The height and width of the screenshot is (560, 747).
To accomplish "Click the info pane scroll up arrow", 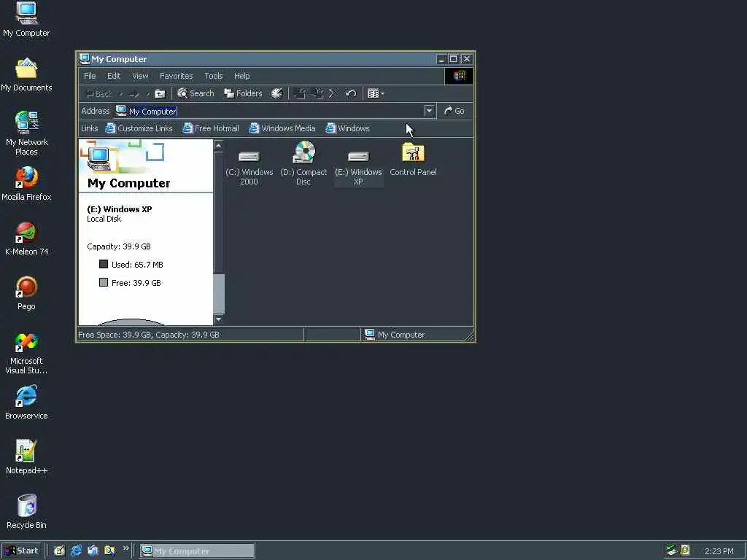I will [x=219, y=145].
